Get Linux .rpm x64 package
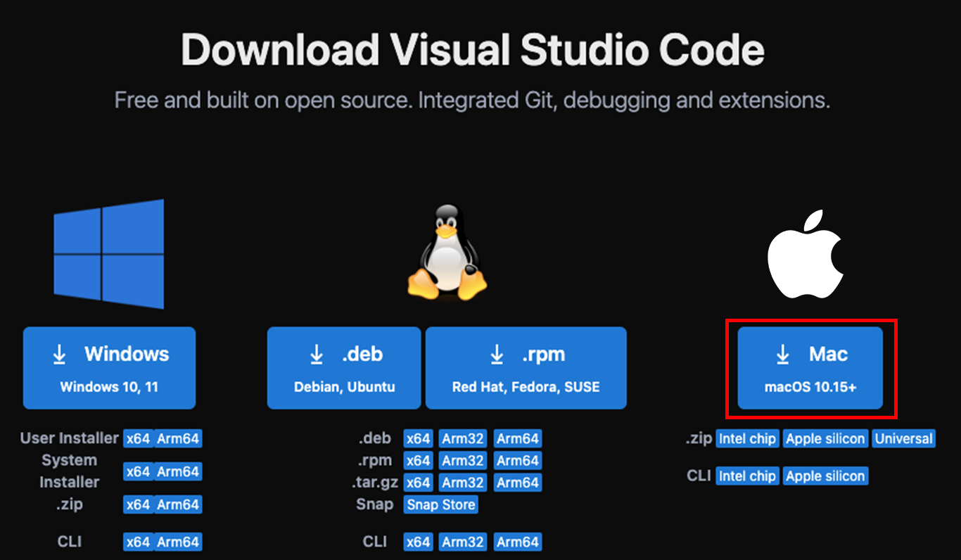 418,461
